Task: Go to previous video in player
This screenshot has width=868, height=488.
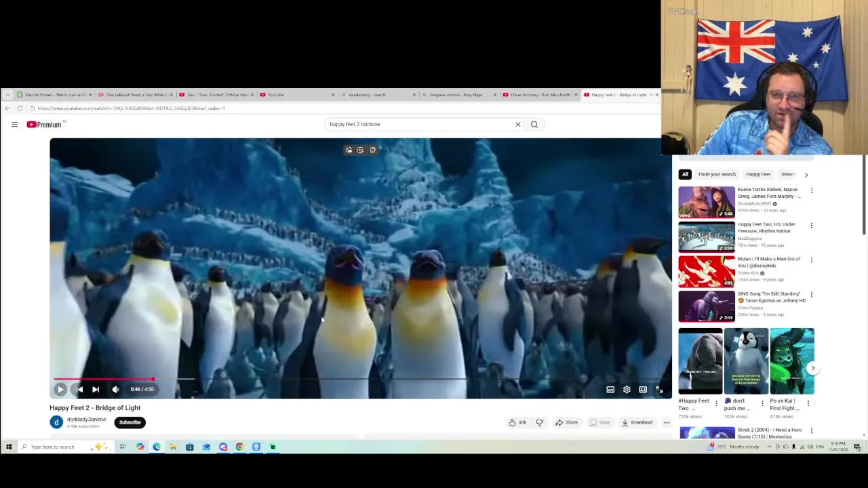Action: click(79, 389)
